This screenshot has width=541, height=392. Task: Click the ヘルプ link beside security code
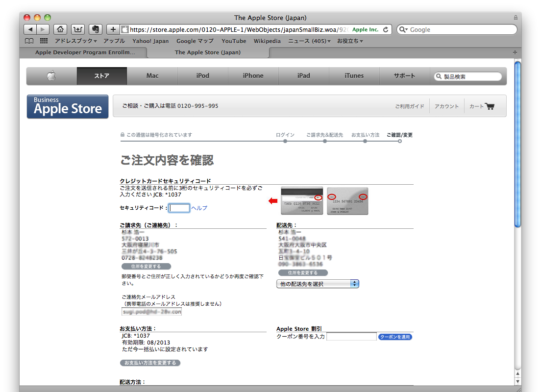[x=199, y=208]
